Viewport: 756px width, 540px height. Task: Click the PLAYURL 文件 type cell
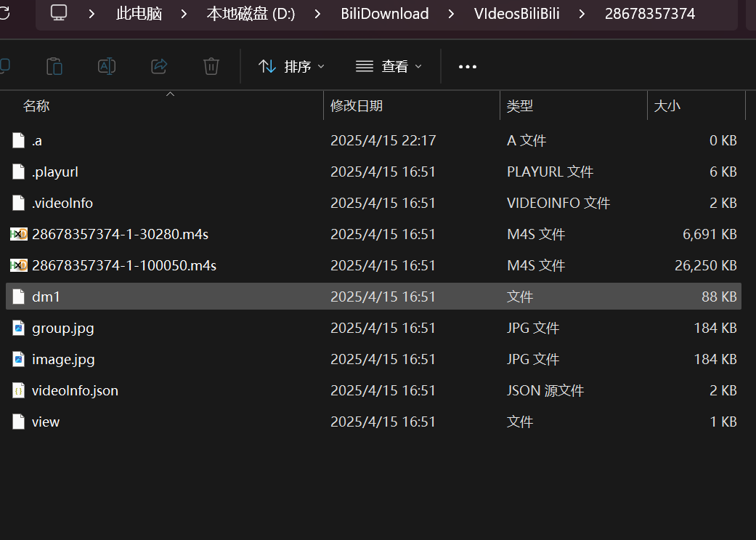pyautogui.click(x=550, y=172)
